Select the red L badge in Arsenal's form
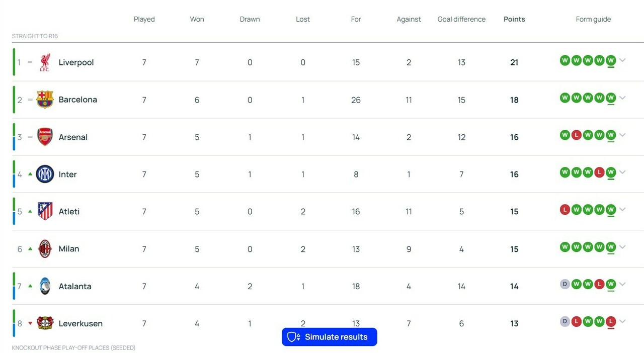This screenshot has width=644, height=353. [577, 135]
